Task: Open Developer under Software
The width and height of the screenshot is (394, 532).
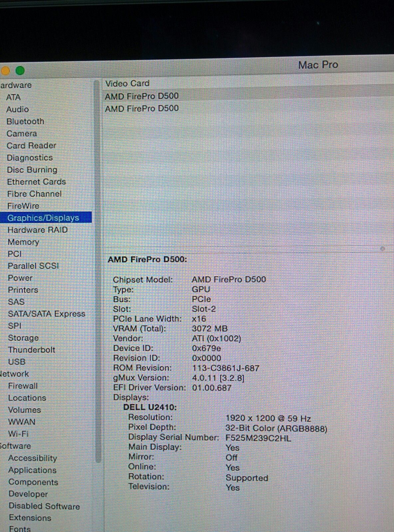Action: tap(28, 494)
